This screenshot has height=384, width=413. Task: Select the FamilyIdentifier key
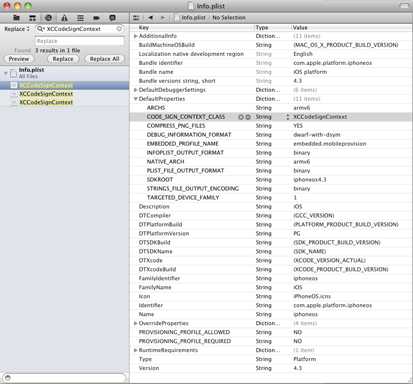coord(159,279)
